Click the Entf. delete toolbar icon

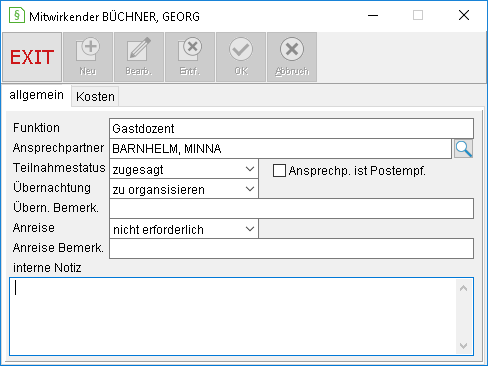190,57
